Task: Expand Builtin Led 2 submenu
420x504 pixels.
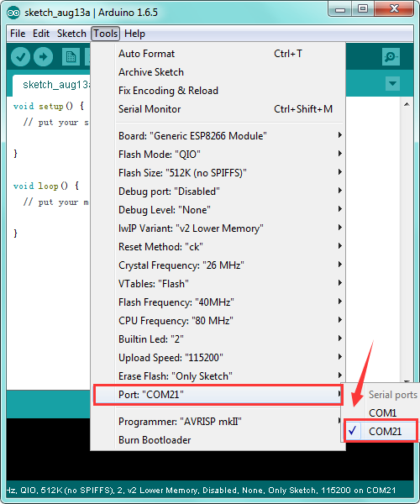Action: 218,339
